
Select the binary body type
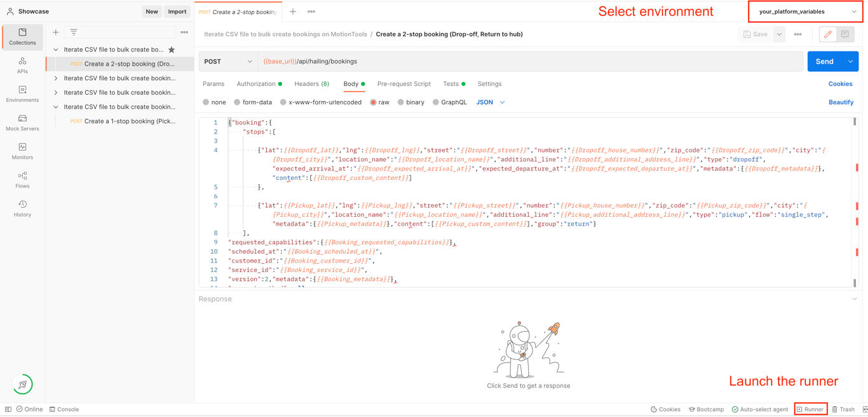pos(401,102)
